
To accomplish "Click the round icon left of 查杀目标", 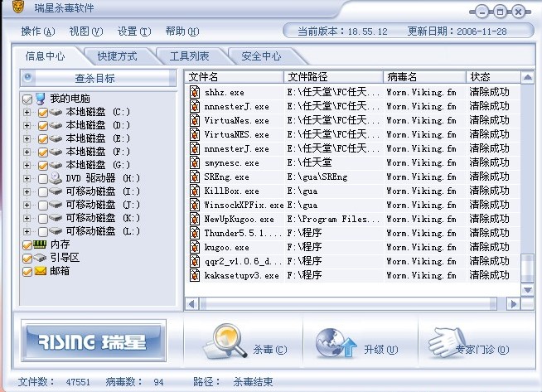I will 28,77.
